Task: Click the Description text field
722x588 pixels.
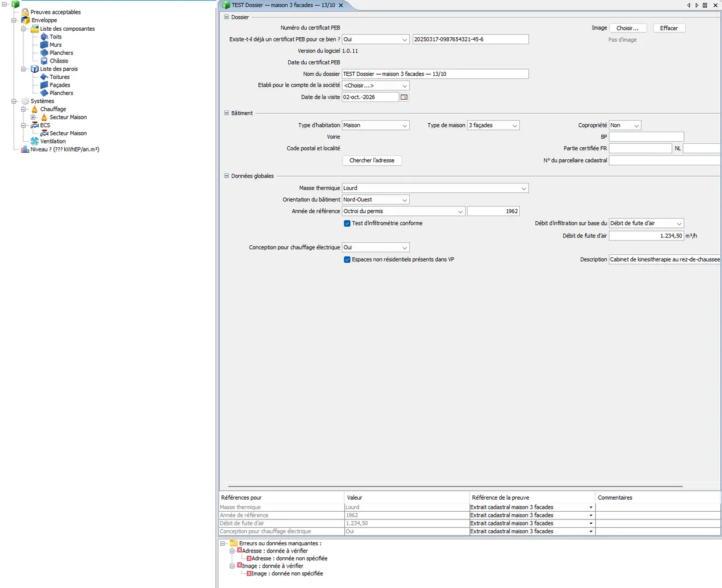Action: pyautogui.click(x=665, y=260)
